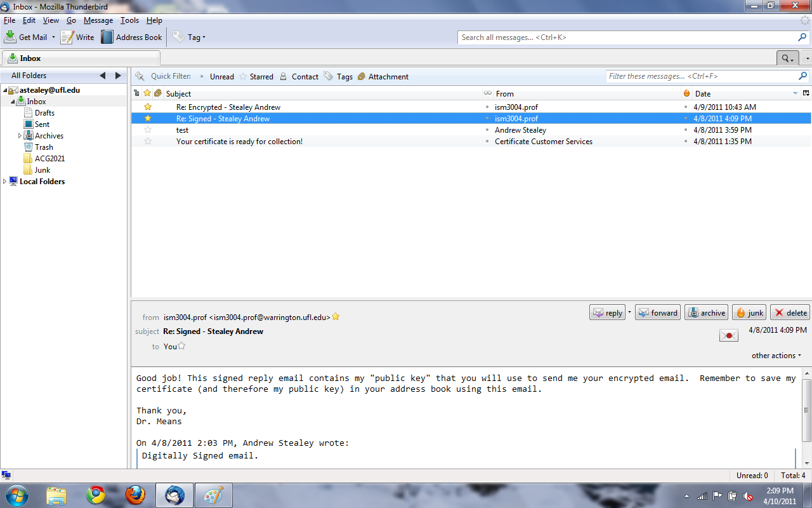The height and width of the screenshot is (508, 812).
Task: Open the Address Book from the toolbar
Action: (108, 37)
